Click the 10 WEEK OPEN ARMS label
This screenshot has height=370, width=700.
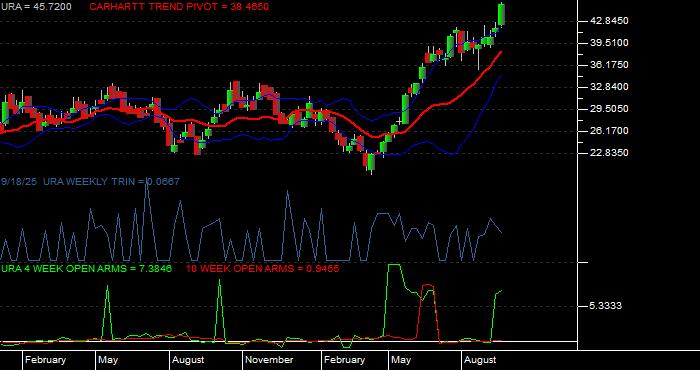click(x=262, y=269)
